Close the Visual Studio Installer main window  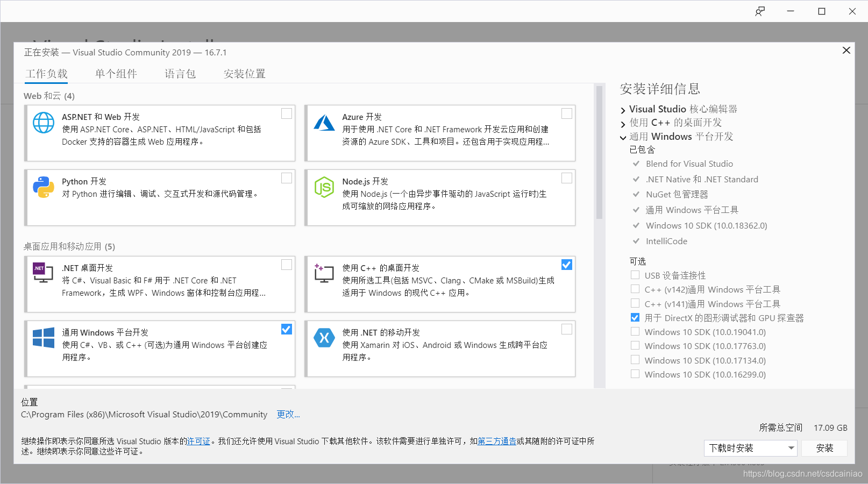[x=852, y=11]
